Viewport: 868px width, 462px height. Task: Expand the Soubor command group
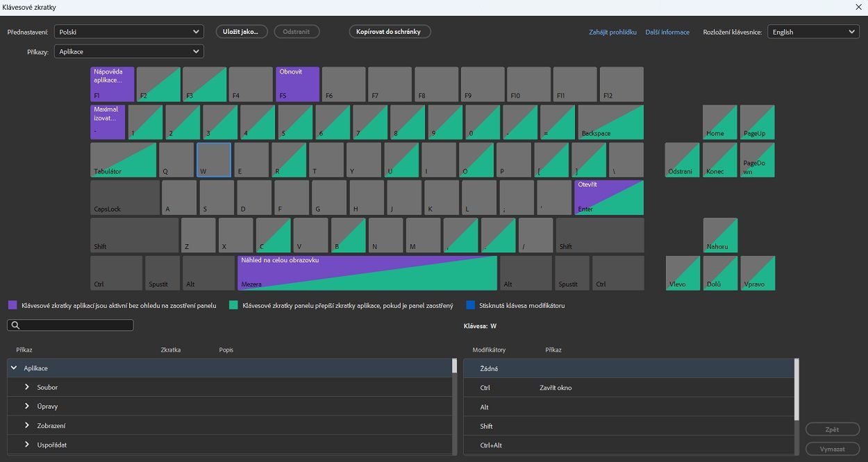coord(27,387)
